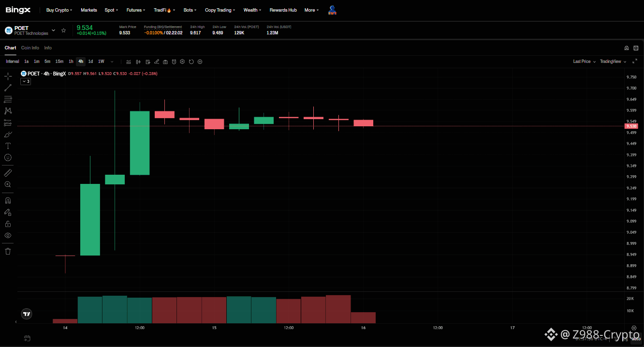The height and width of the screenshot is (347, 644).
Task: Toggle magnet mode for drawings
Action: (8, 200)
